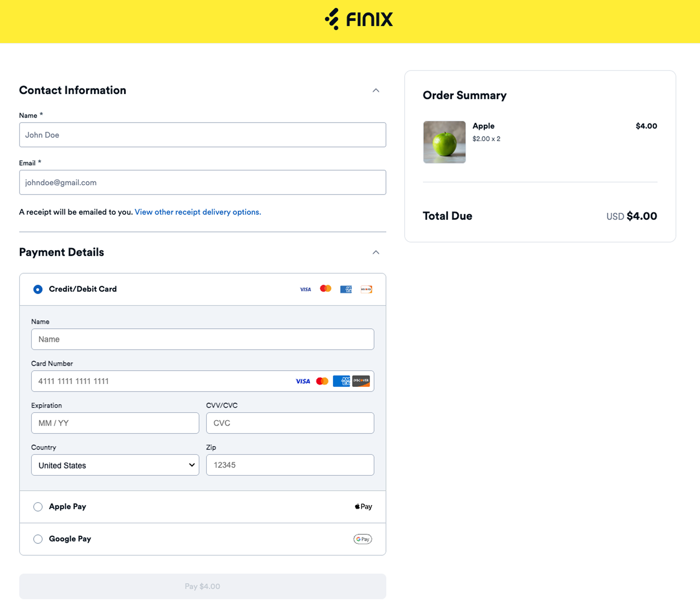Click the cardholder Name input field
The width and height of the screenshot is (700, 615).
202,339
